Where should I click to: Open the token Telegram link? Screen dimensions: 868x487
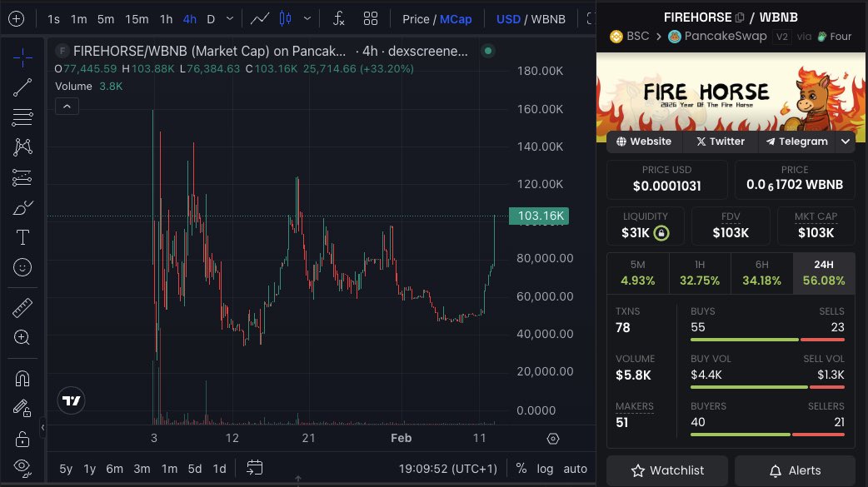(x=797, y=142)
